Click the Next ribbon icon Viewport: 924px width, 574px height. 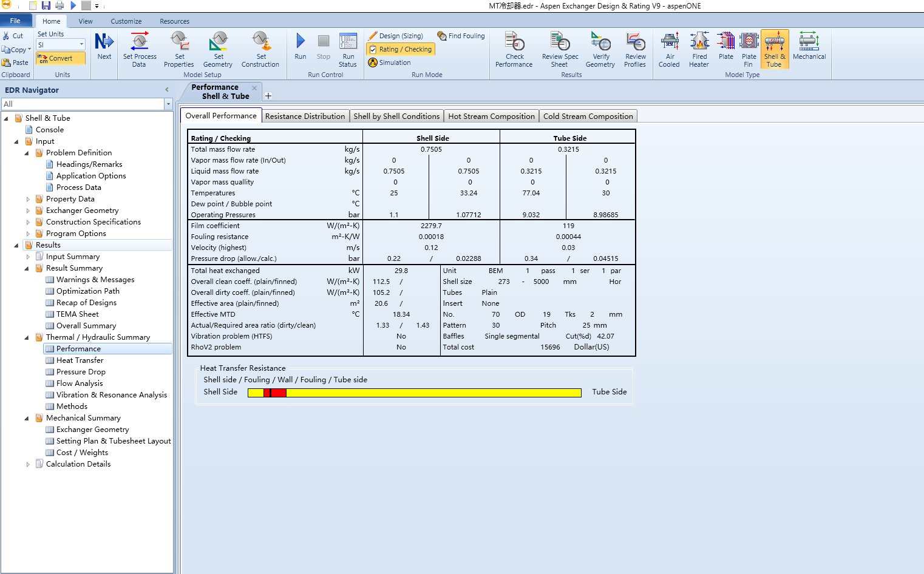click(104, 47)
